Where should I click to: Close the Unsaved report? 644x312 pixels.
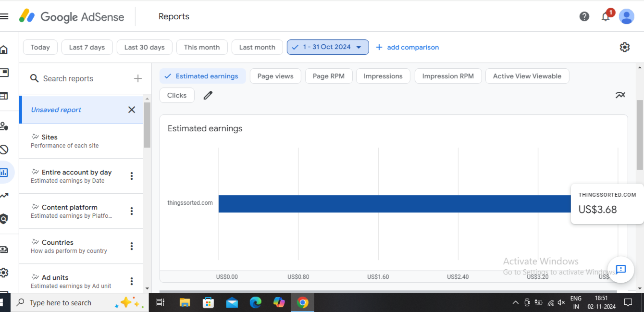coord(132,110)
